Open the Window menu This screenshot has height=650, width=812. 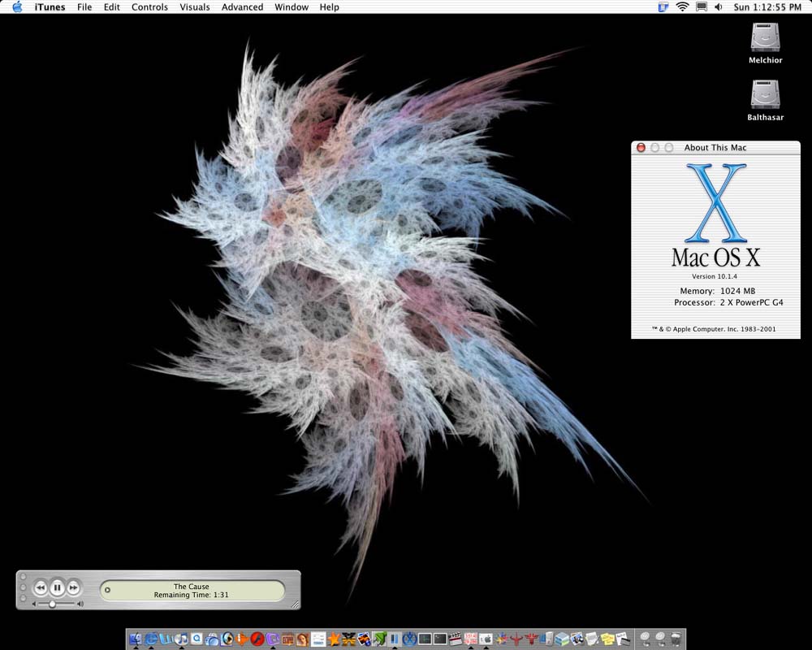coord(292,6)
